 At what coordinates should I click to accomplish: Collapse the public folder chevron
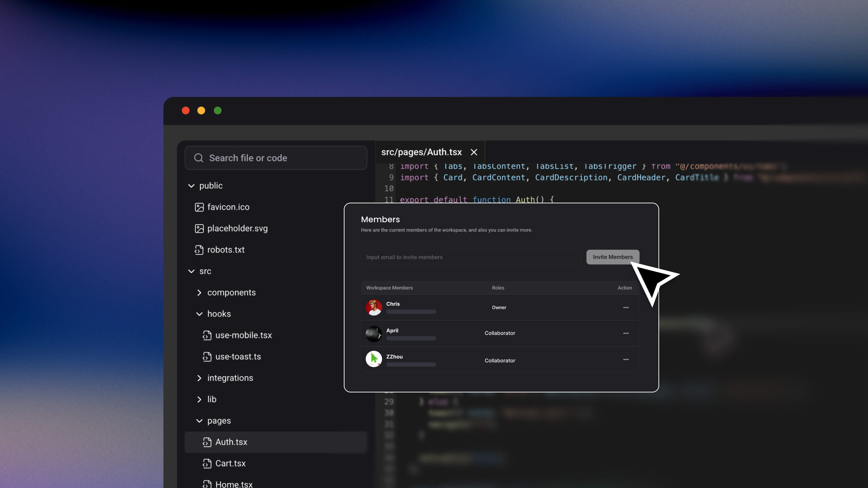pos(191,186)
